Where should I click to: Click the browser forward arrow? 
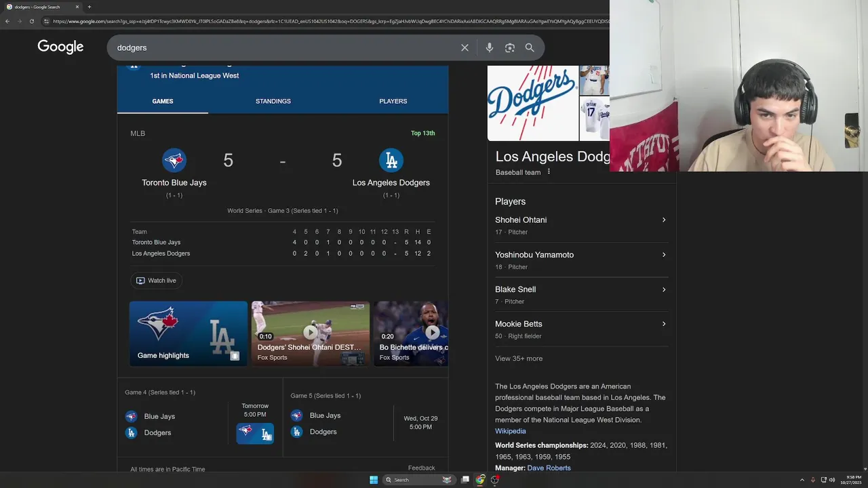(19, 21)
